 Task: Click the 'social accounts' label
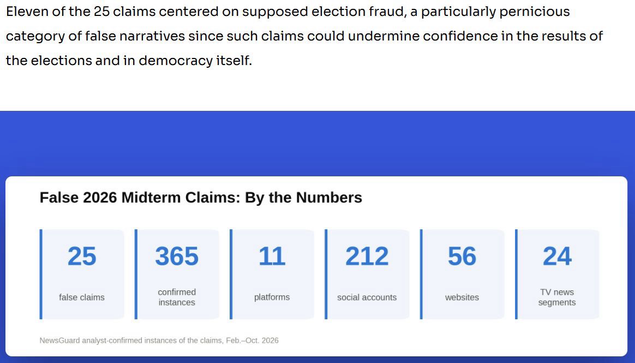click(367, 297)
